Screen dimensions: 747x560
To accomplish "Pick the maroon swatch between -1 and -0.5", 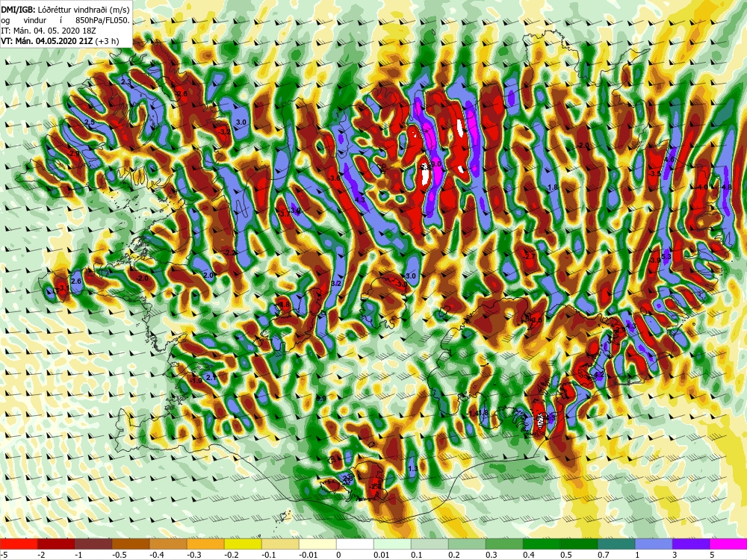I will (x=93, y=544).
